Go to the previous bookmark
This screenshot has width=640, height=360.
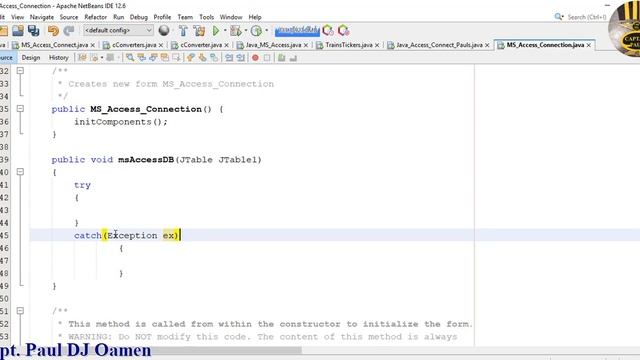[191, 58]
